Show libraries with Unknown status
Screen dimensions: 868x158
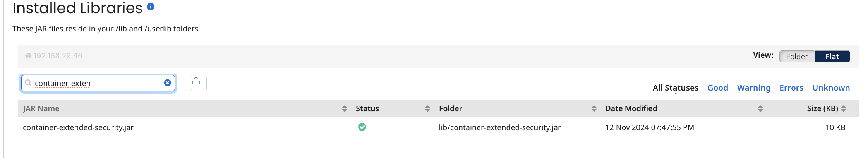tap(831, 88)
